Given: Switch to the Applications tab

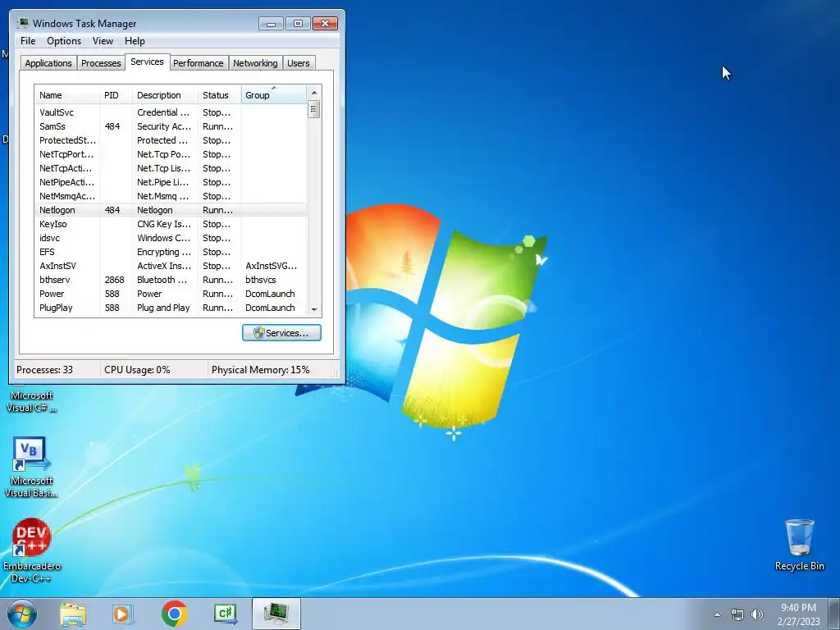Looking at the screenshot, I should [x=48, y=62].
